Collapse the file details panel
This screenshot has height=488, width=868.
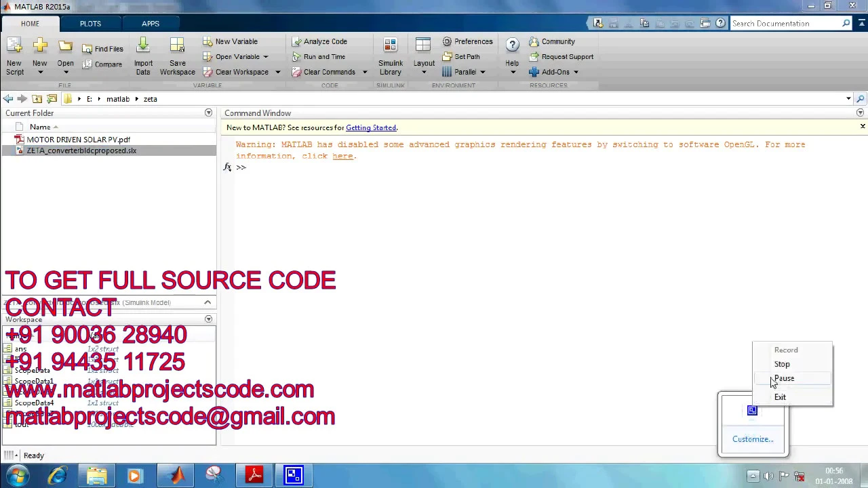point(208,302)
